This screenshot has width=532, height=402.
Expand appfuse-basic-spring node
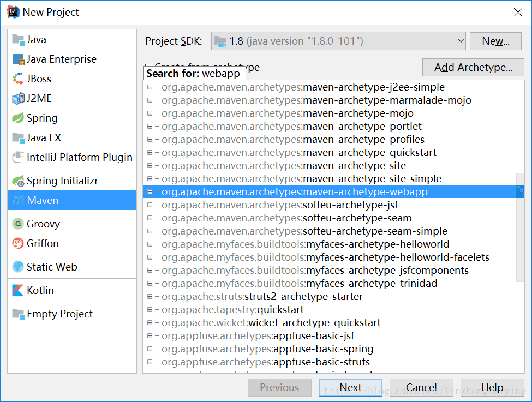[x=150, y=349]
